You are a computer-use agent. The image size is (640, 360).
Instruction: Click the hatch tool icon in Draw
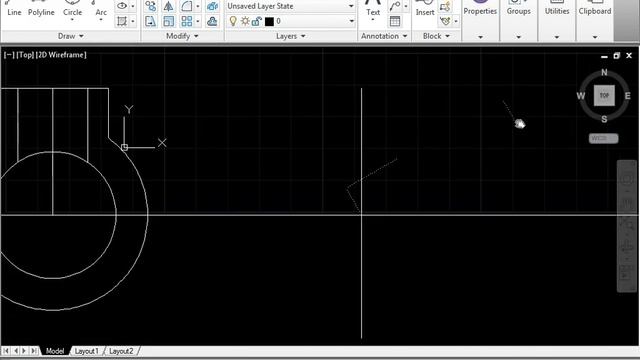pyautogui.click(x=122, y=21)
